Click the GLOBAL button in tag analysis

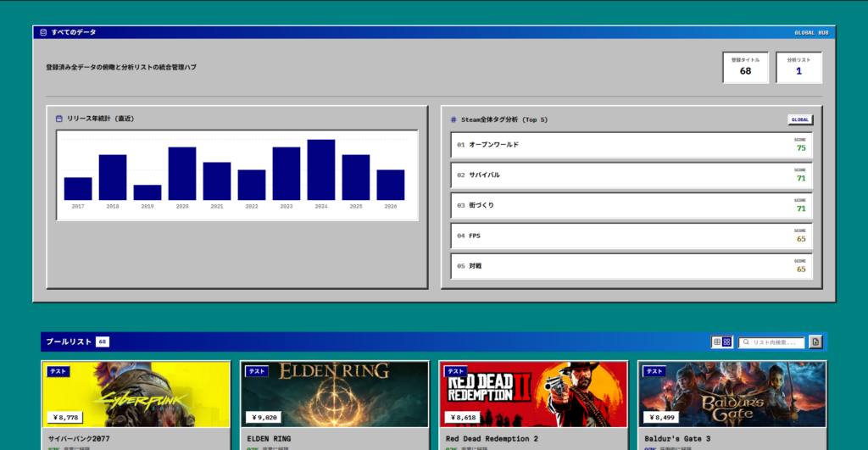[x=800, y=119]
